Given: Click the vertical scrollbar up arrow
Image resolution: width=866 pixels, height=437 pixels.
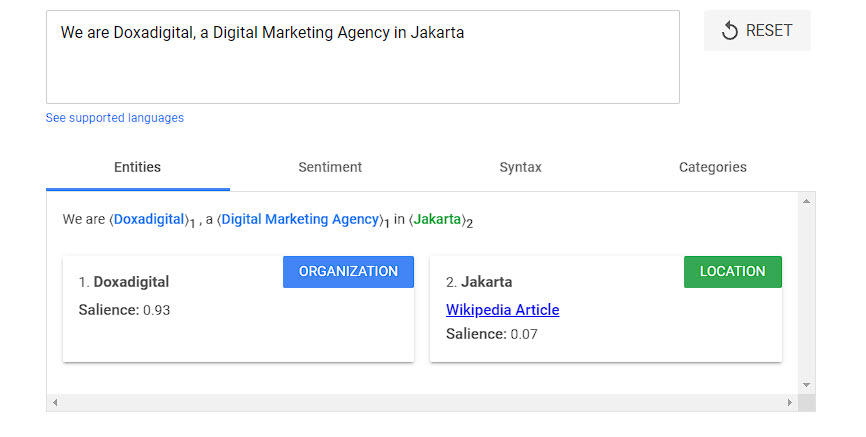Looking at the screenshot, I should click(x=806, y=201).
